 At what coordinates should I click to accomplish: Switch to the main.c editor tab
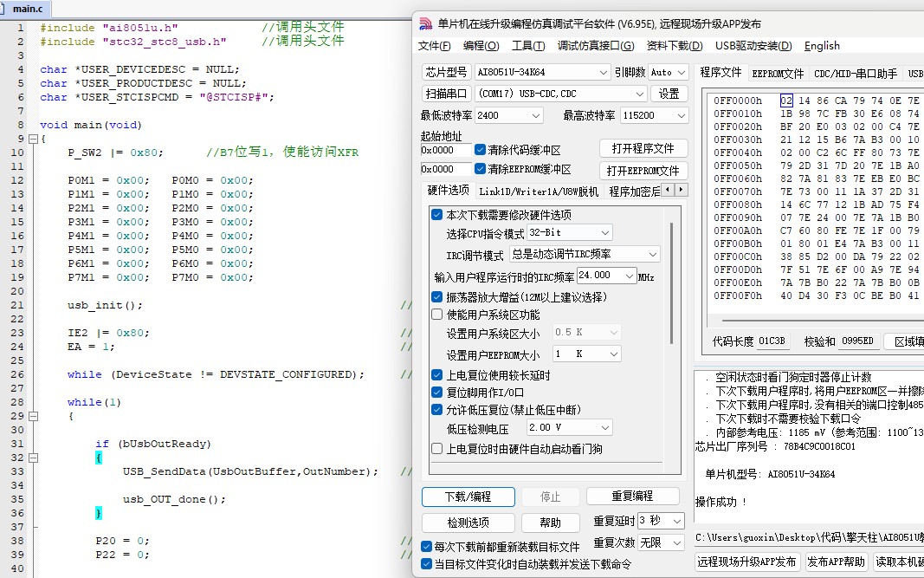click(x=27, y=9)
